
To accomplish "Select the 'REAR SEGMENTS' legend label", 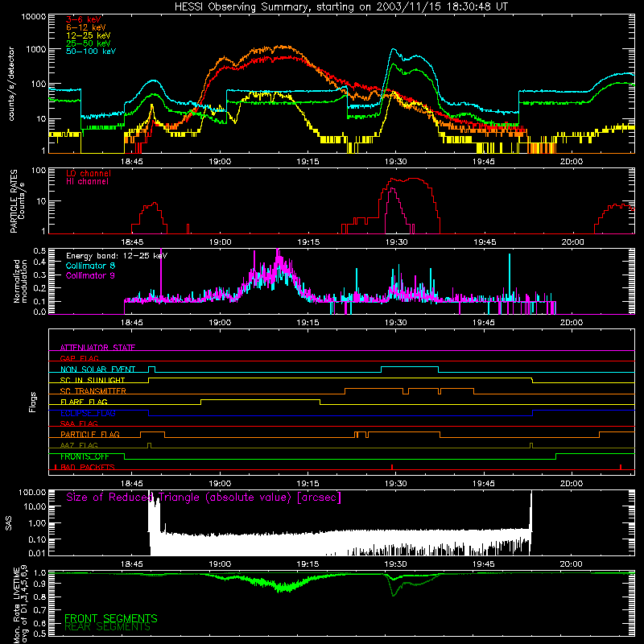I will tap(107, 627).
